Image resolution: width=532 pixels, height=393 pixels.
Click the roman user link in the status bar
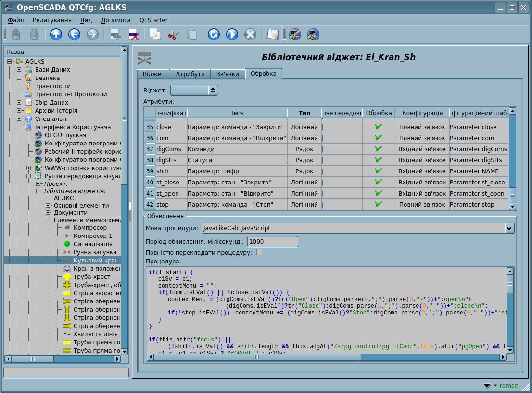tap(509, 386)
